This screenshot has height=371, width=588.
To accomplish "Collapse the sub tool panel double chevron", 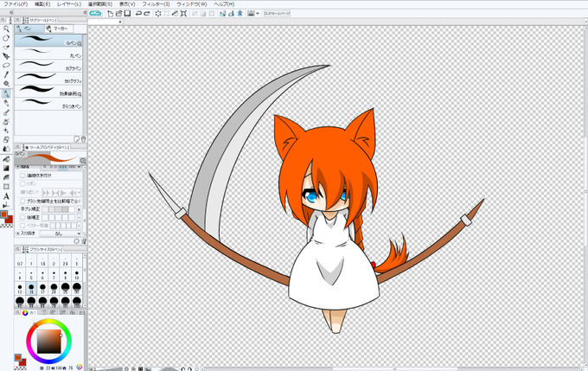I will (x=85, y=12).
